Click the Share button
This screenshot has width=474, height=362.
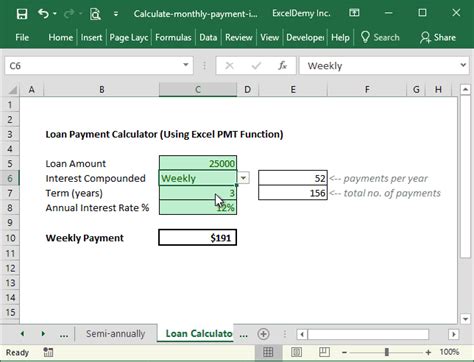pos(438,37)
